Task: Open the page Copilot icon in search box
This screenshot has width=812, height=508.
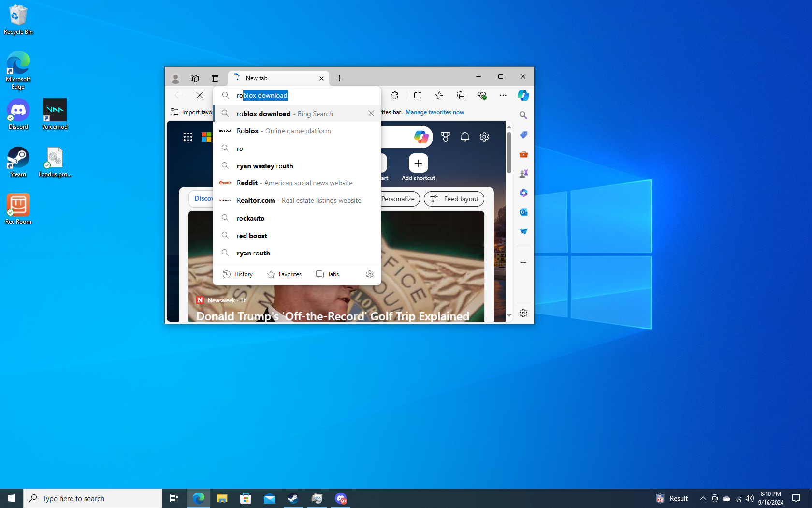Action: 421,137
